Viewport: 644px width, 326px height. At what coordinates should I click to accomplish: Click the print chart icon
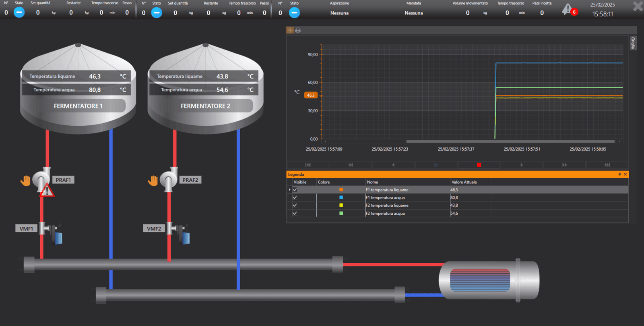[298, 30]
